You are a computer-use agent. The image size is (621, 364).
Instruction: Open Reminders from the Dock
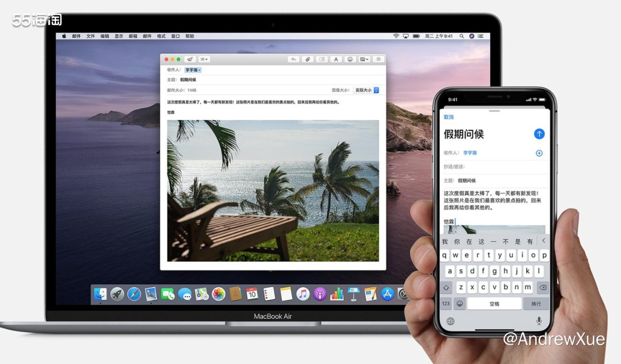point(269,294)
